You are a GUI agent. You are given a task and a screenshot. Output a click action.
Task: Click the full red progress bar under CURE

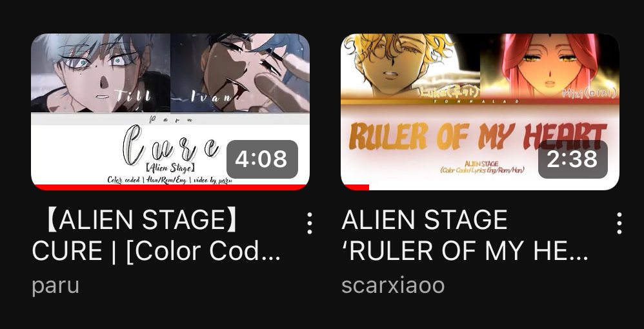click(170, 187)
